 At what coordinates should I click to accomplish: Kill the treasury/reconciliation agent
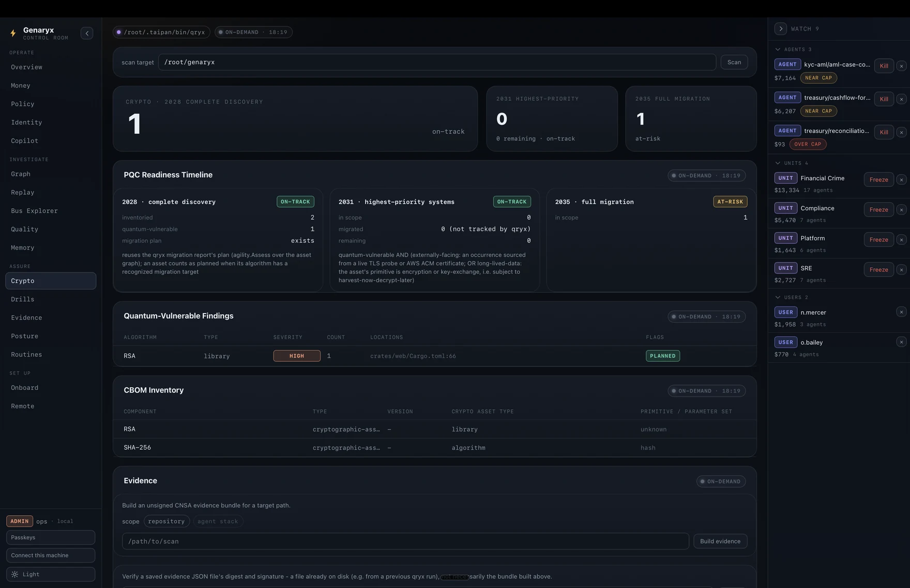(x=884, y=132)
